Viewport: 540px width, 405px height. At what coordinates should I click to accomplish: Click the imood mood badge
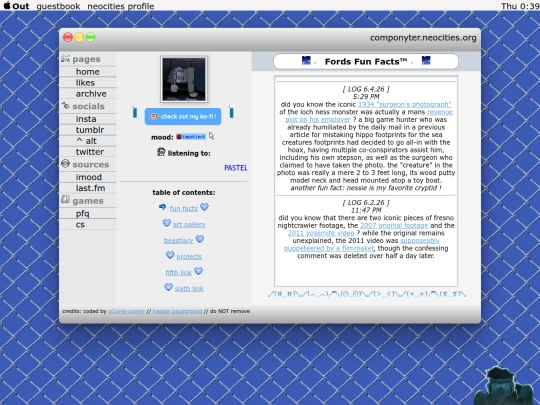(191, 137)
